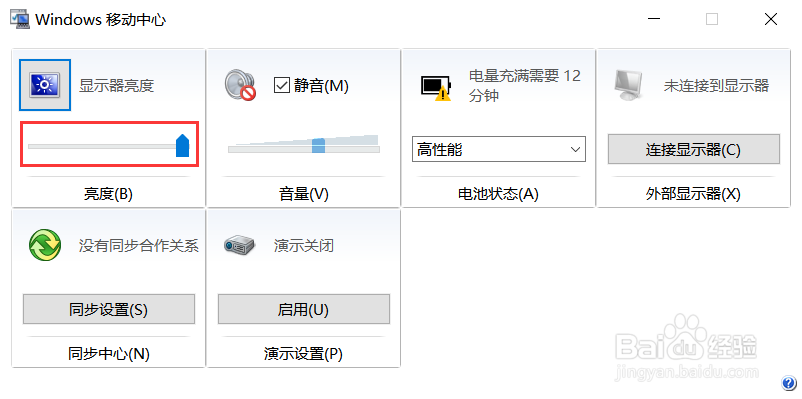The height and width of the screenshot is (399, 802).
Task: Uncheck the 静音(M) checkbox
Action: click(x=282, y=85)
